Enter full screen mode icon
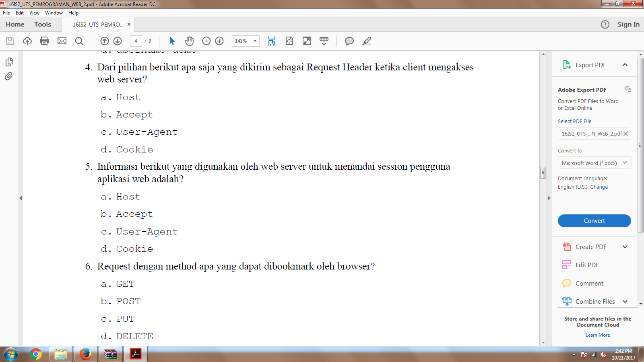 coord(307,41)
